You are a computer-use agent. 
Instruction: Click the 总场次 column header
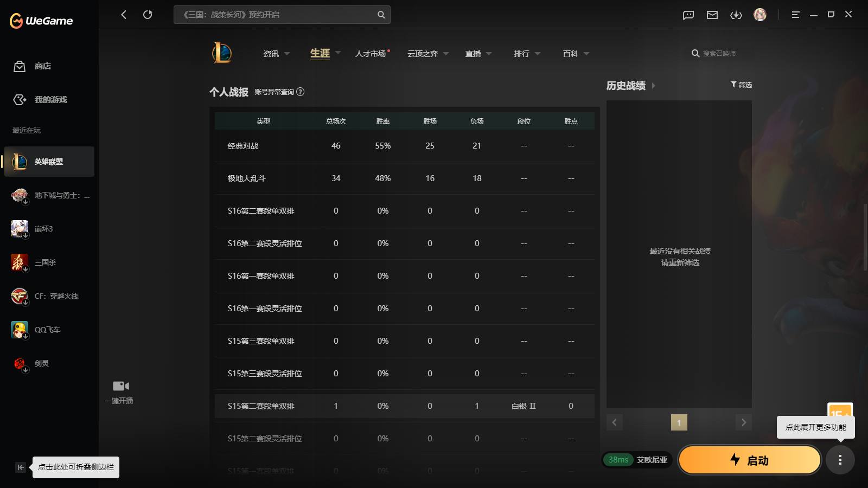pos(336,121)
